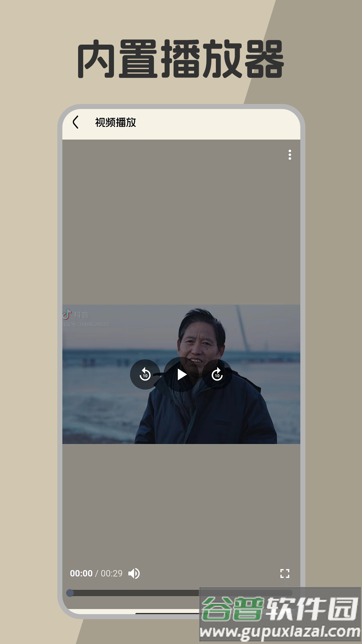This screenshot has width=362, height=644.
Task: Enter fullscreen mode
Action: (x=285, y=574)
